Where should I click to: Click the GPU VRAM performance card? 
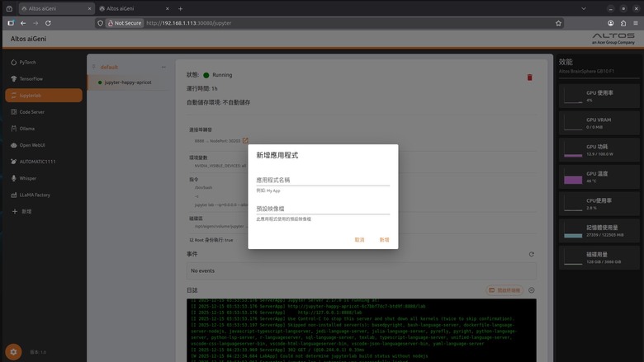click(599, 123)
